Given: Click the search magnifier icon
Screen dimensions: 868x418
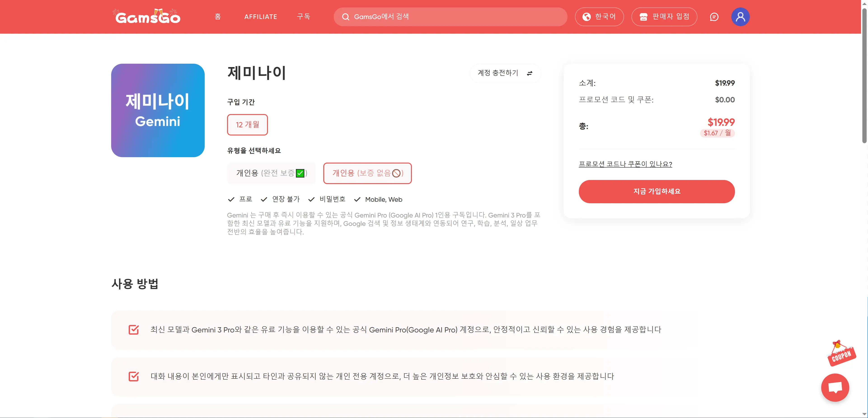Looking at the screenshot, I should pos(345,17).
